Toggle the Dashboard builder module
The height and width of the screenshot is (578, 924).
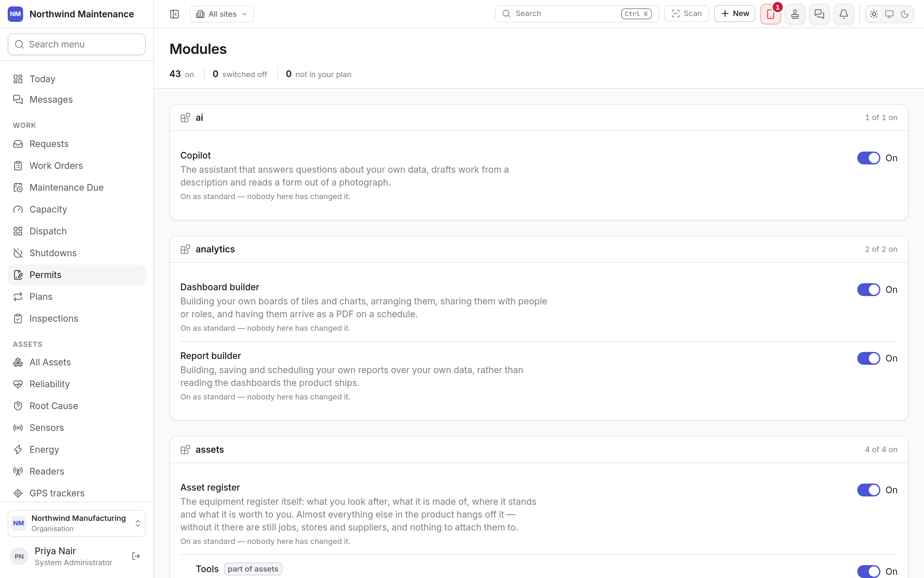click(868, 290)
